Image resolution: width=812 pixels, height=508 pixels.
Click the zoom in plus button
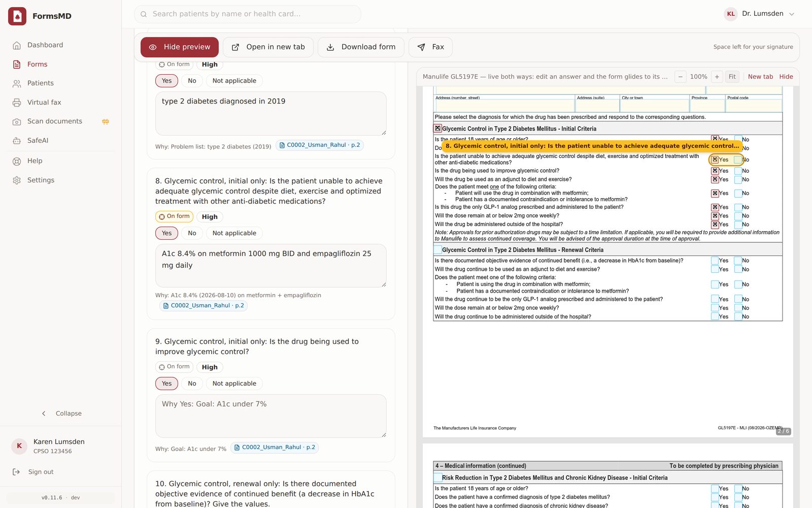[717, 77]
